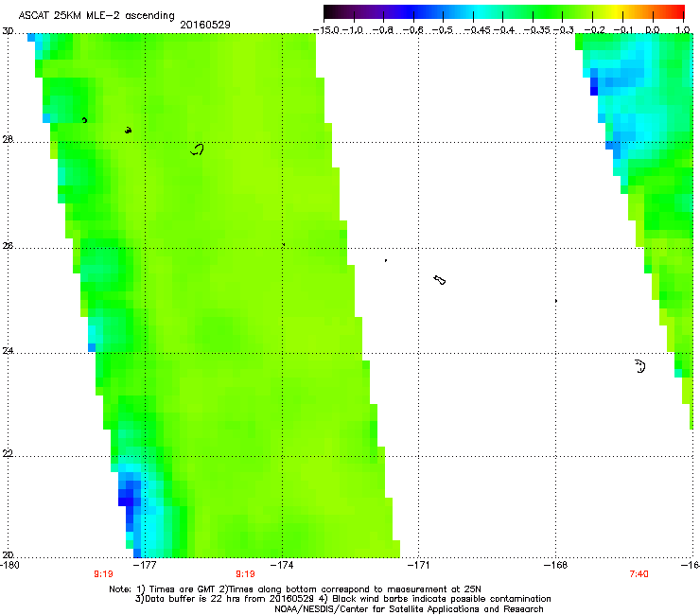Click the red 9:19 time nearest the -174 label
The height and width of the screenshot is (615, 700).
[x=245, y=574]
